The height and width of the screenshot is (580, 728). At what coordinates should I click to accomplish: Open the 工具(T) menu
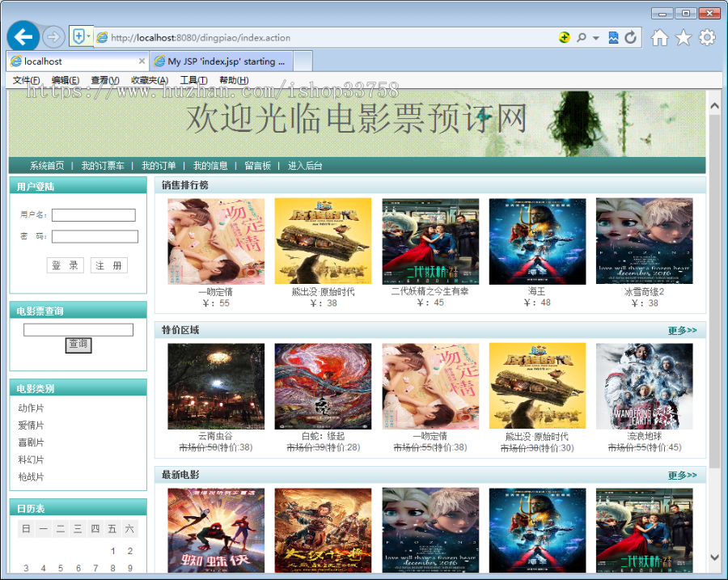point(193,80)
